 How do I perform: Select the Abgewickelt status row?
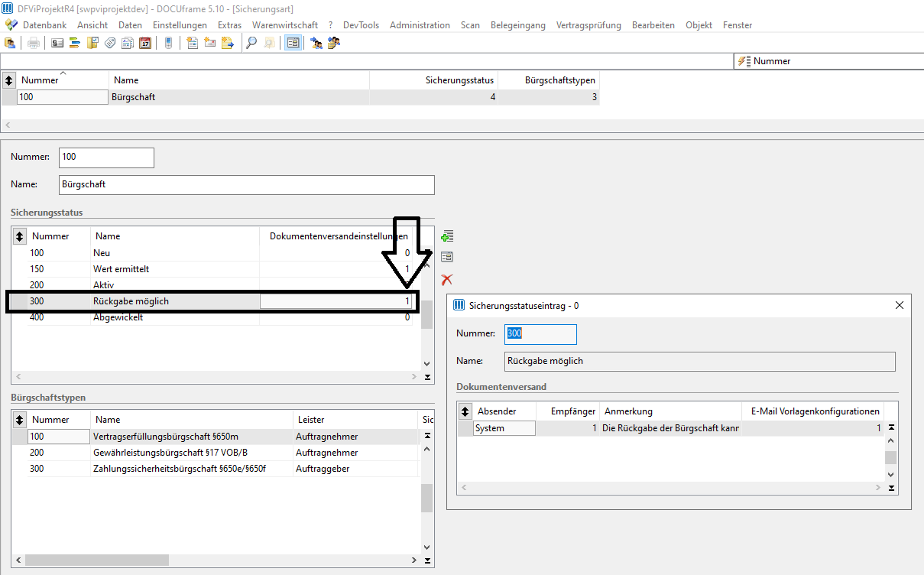click(x=212, y=317)
